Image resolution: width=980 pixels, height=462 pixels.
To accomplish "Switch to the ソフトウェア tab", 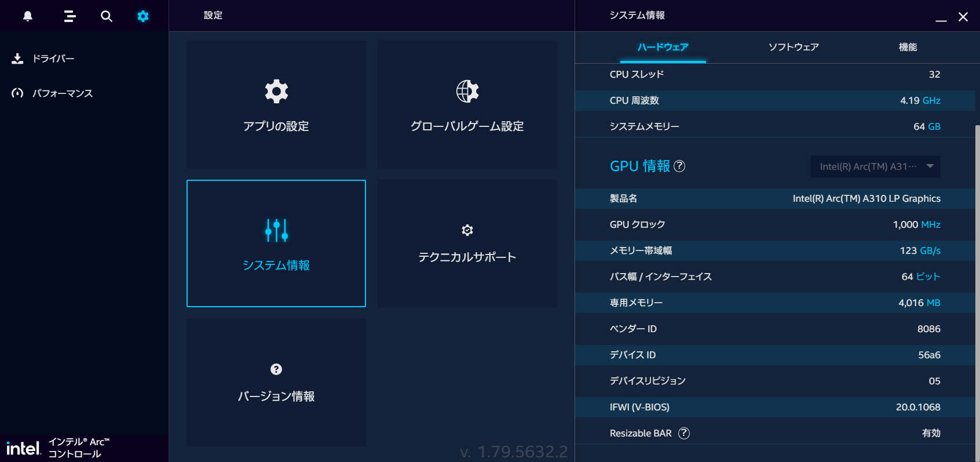I will click(x=793, y=47).
